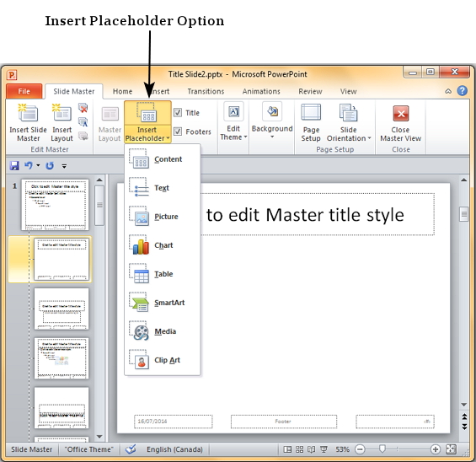The image size is (476, 462).
Task: Click "Office Theme" in status bar
Action: [x=89, y=449]
